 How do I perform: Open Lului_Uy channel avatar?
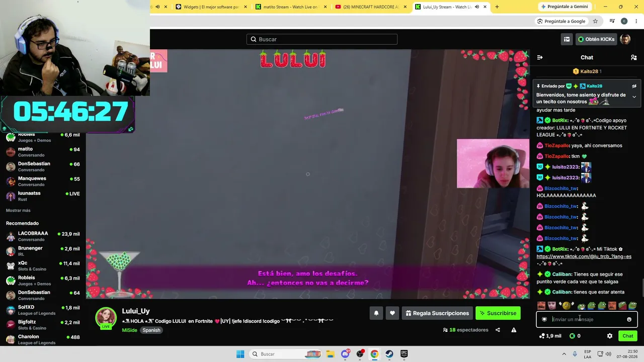[x=106, y=318]
